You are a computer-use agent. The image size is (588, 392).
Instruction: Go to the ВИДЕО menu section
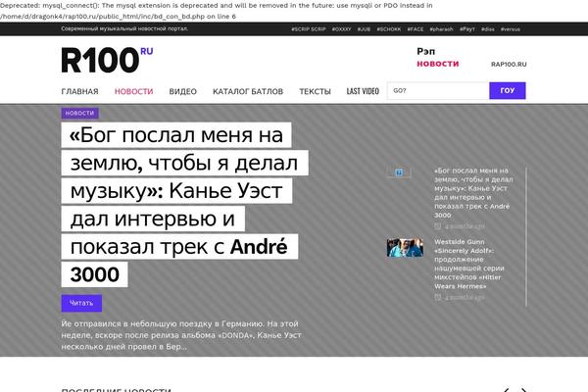[x=183, y=91]
